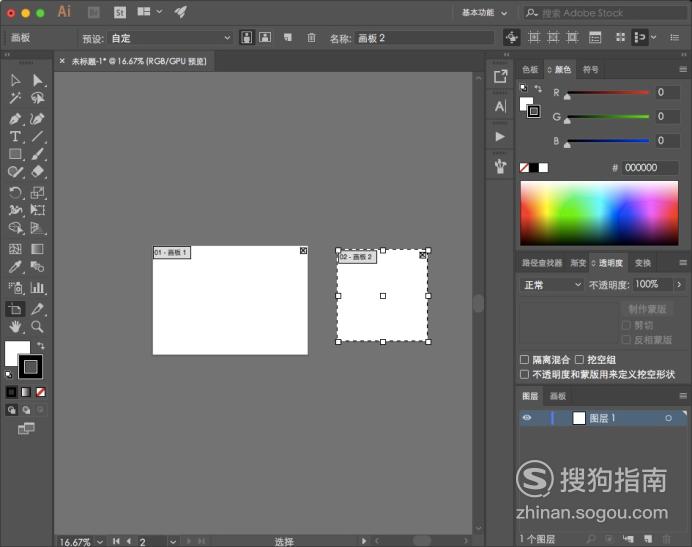
Task: Select the Blend tool
Action: click(x=38, y=267)
